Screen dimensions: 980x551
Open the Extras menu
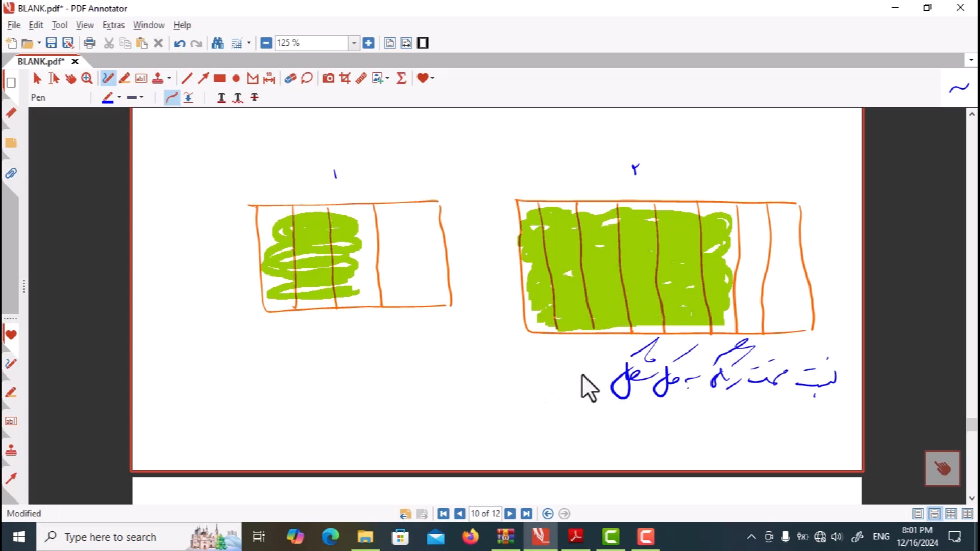113,25
